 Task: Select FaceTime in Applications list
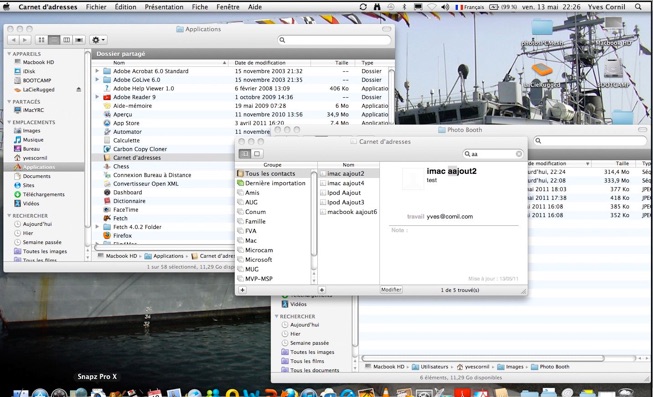coord(125,210)
